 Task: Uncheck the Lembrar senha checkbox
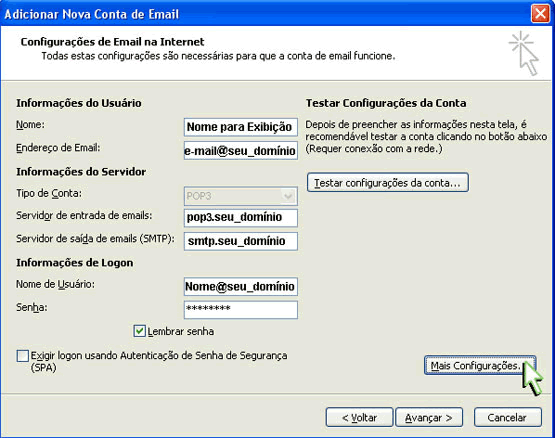[x=139, y=331]
